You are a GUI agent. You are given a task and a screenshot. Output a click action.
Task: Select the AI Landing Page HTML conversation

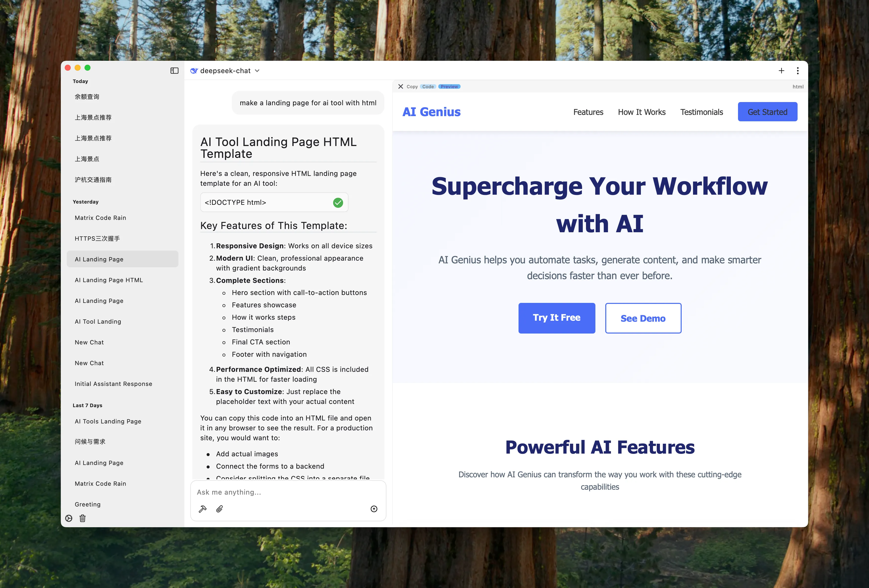(109, 280)
